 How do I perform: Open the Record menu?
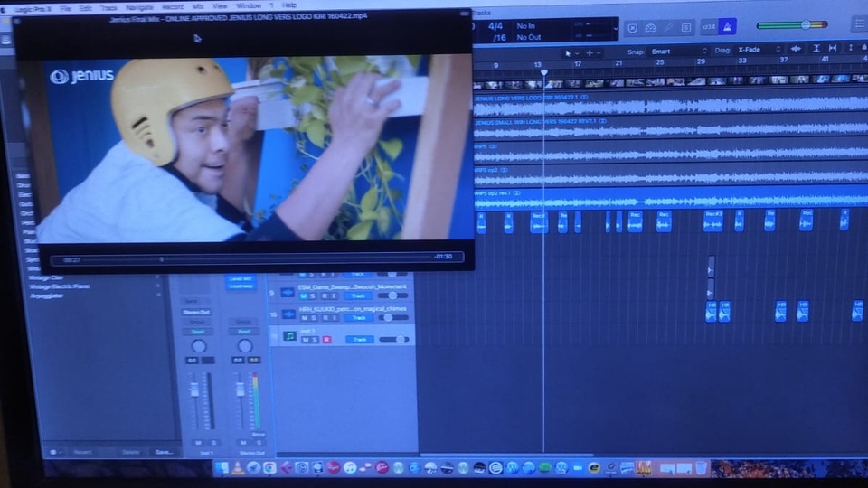pos(173,7)
